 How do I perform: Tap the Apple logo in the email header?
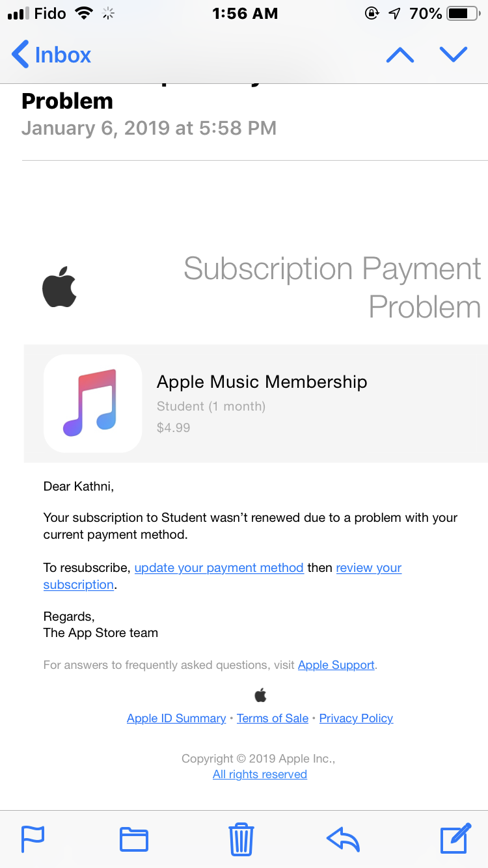59,287
